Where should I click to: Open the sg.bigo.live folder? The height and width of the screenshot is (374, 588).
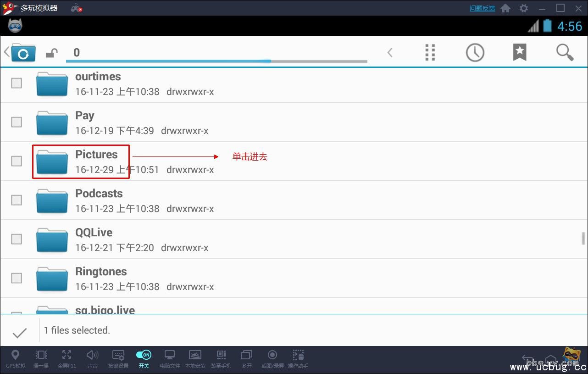294,306
